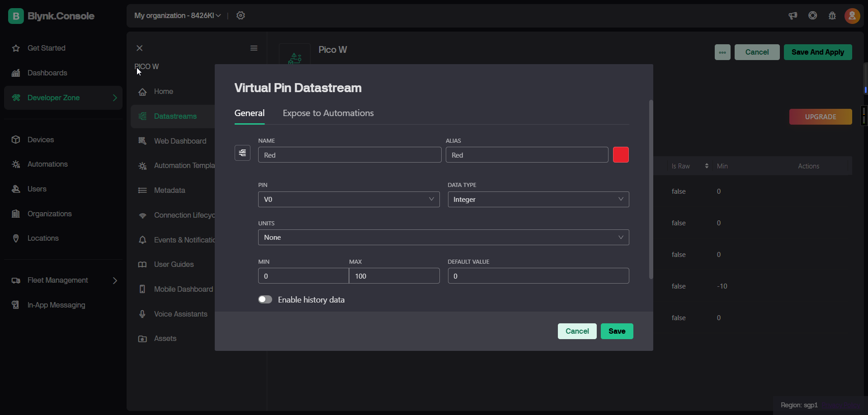Viewport: 868px width, 415px height.
Task: Click the Actions column header
Action: coord(808,166)
